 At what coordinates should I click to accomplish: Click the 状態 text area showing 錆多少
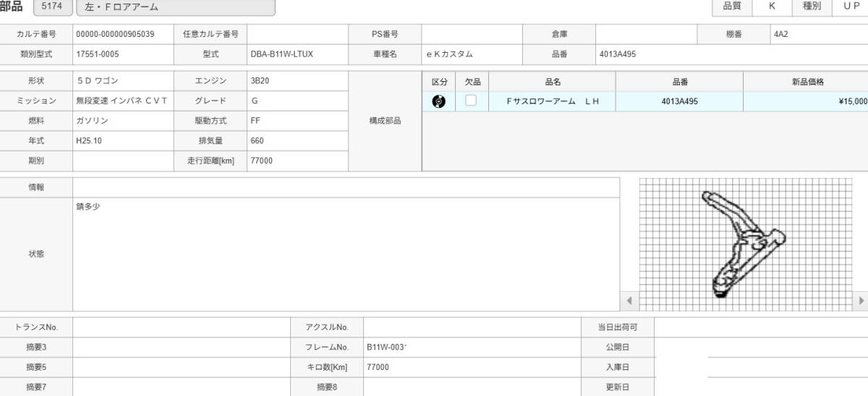pyautogui.click(x=346, y=254)
